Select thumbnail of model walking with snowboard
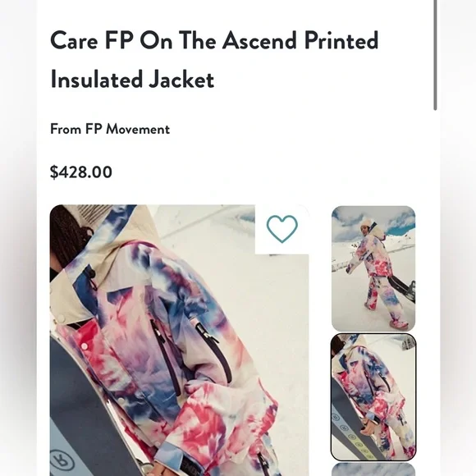The width and height of the screenshot is (476, 476). click(373, 268)
